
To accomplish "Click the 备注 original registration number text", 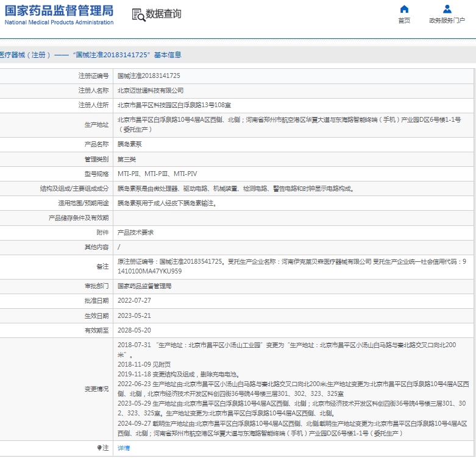I will click(x=169, y=261).
